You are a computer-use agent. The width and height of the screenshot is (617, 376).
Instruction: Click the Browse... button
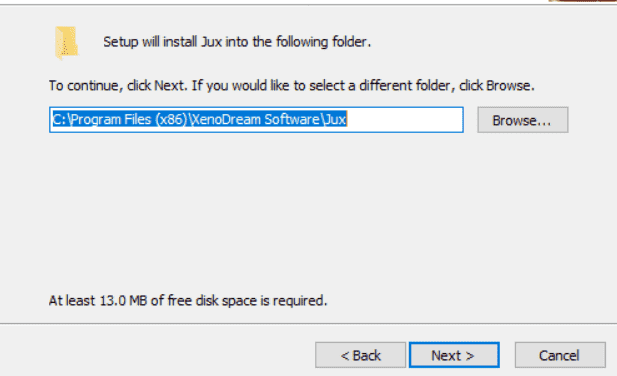(523, 120)
